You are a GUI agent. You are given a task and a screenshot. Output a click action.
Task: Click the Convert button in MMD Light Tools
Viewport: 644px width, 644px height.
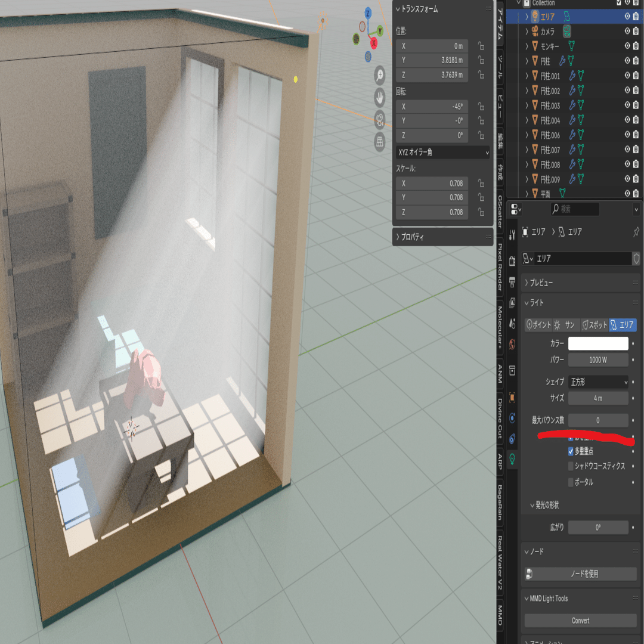tap(581, 621)
